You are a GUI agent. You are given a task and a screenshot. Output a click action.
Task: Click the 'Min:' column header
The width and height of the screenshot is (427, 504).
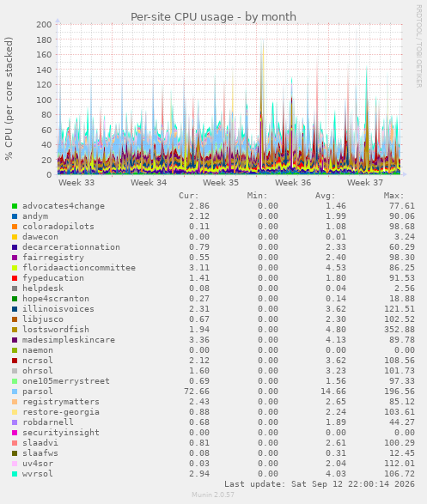pos(257,196)
